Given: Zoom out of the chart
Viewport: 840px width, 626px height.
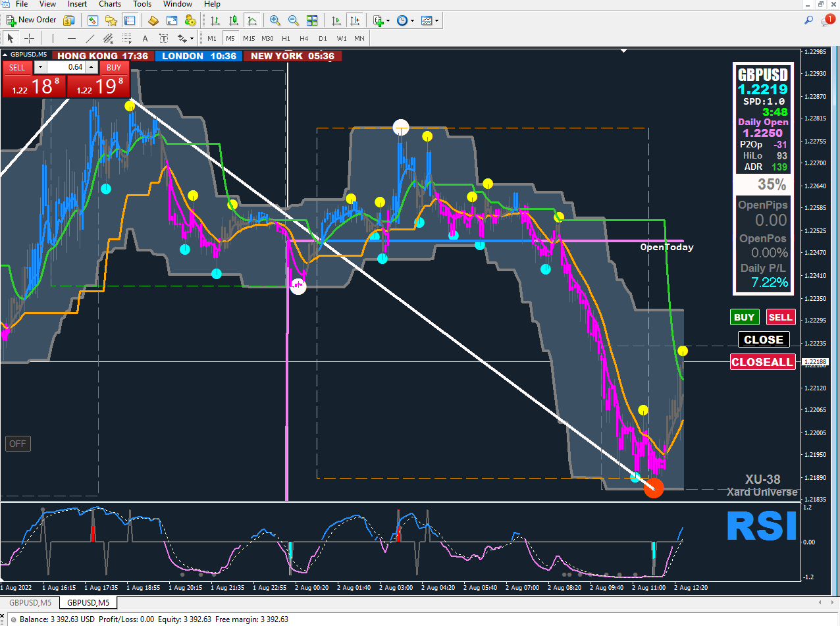Looking at the screenshot, I should 293,20.
